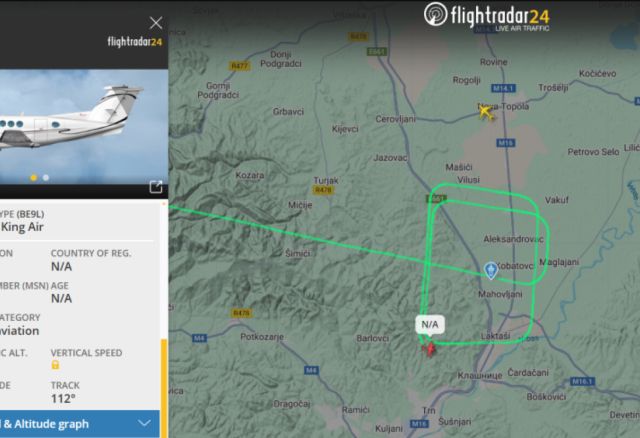Click the Flightradar24 logo on map
This screenshot has width=640, height=438.
[487, 16]
